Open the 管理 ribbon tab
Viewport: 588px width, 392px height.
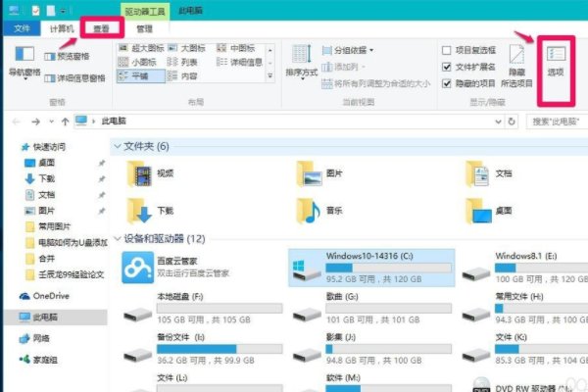[144, 28]
